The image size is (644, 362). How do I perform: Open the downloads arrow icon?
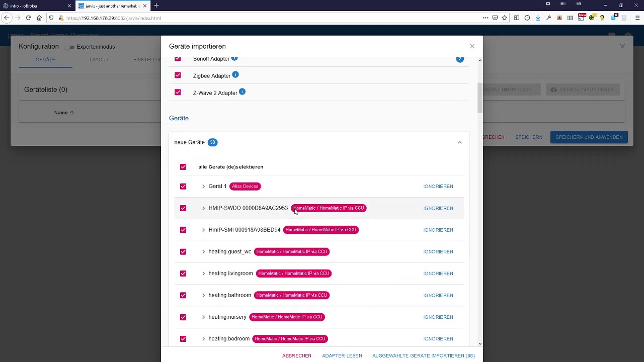(538, 18)
